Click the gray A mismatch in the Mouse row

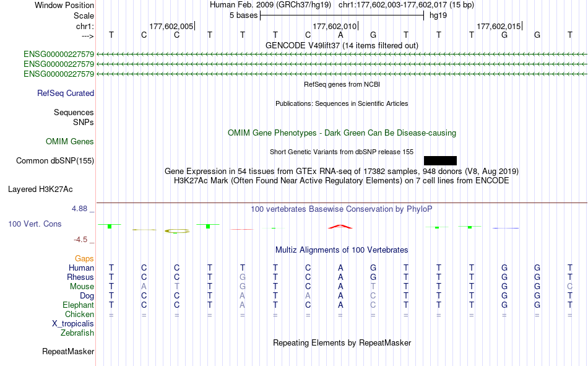click(x=144, y=286)
